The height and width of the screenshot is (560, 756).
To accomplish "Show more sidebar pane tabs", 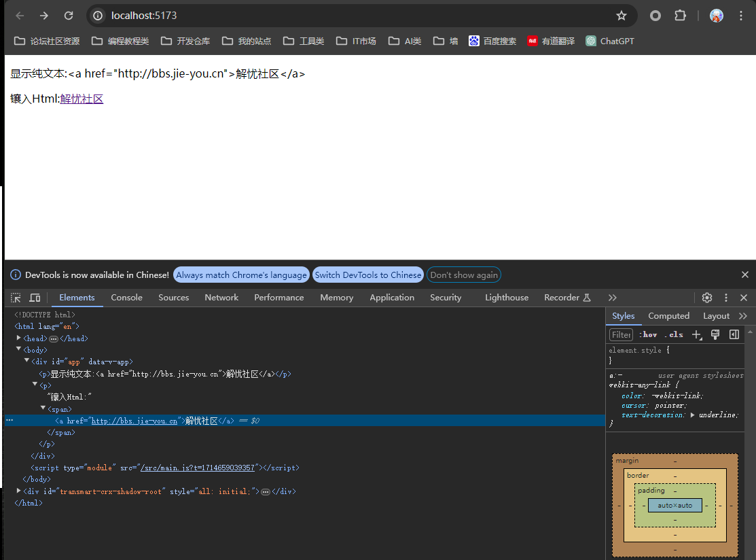I will (743, 316).
